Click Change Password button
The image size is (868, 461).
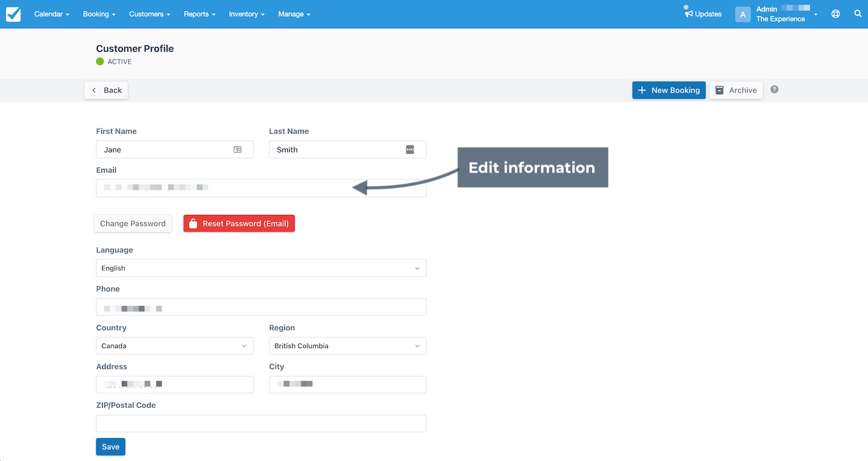[133, 224]
